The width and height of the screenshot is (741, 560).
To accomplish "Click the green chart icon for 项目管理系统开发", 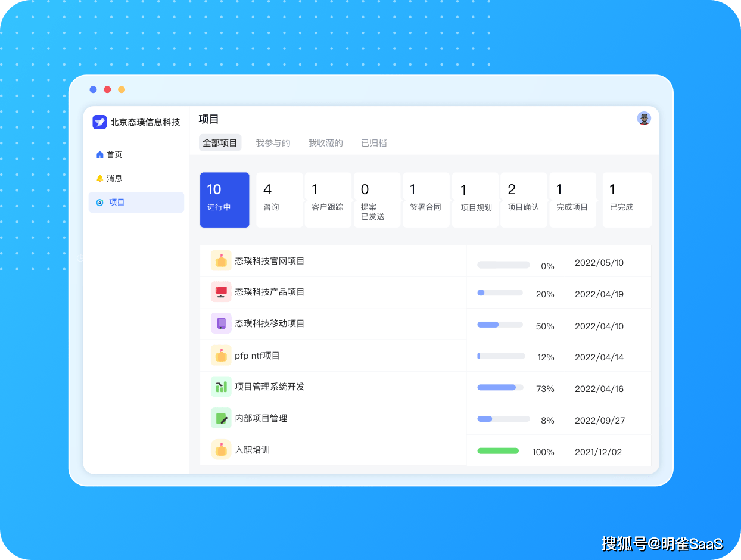I will (221, 387).
